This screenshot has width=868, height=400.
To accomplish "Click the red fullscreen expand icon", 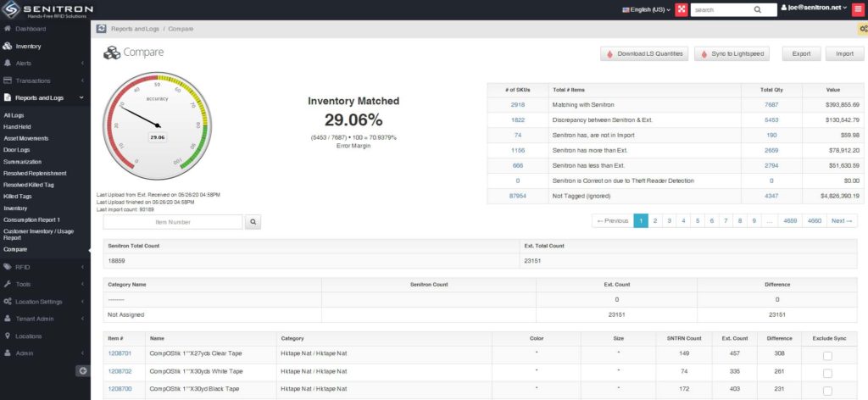I will pos(681,9).
